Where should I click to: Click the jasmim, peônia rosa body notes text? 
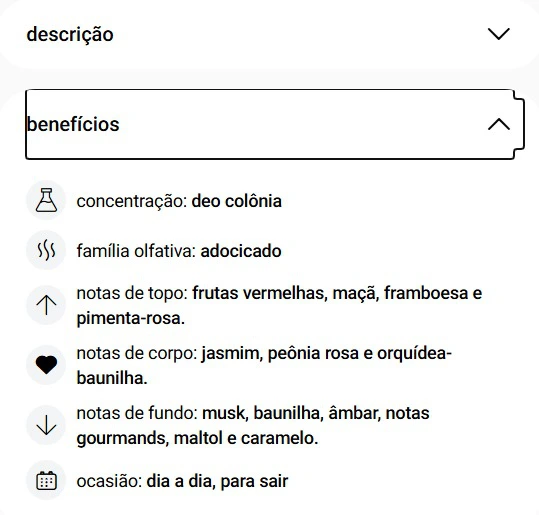(280, 353)
